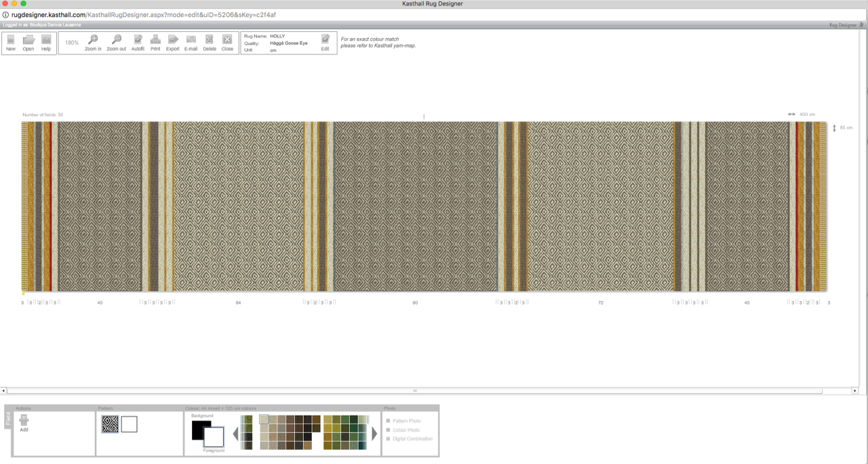Open the Help icon in toolbar
The height and width of the screenshot is (464, 868).
46,43
